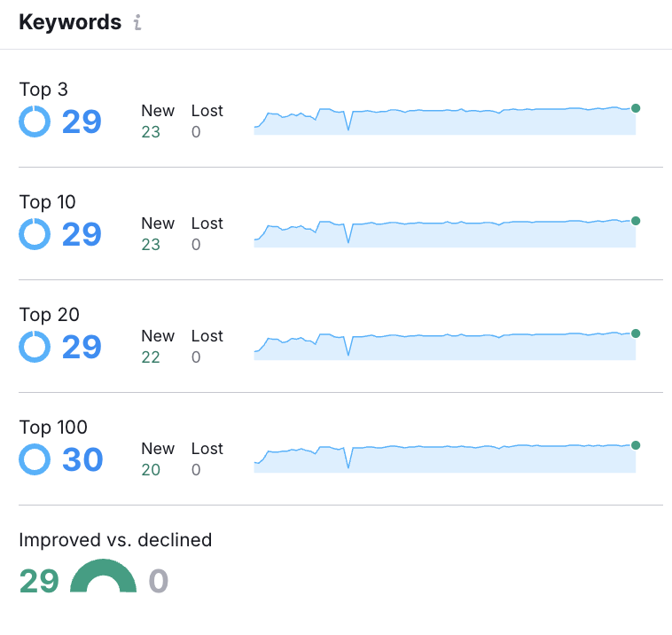672x635 pixels.
Task: Click the Top 10 lost keywords value 0
Action: tap(196, 245)
